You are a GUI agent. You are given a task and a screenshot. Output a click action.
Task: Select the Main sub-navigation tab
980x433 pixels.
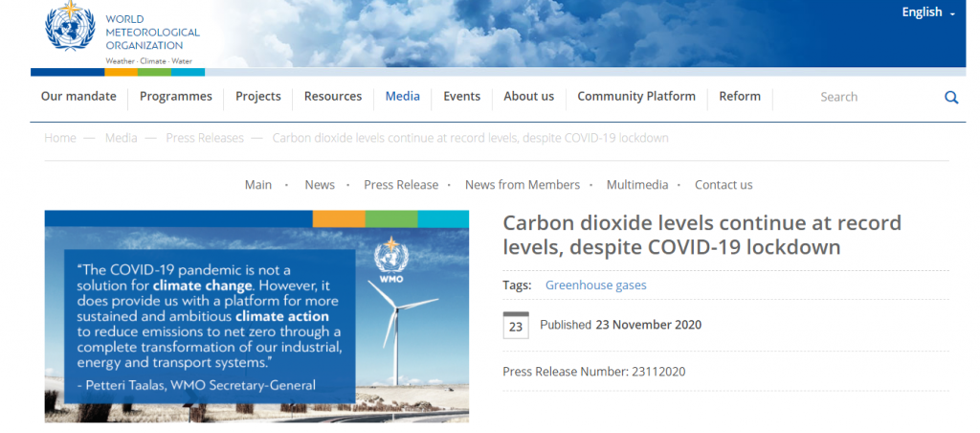(x=258, y=185)
